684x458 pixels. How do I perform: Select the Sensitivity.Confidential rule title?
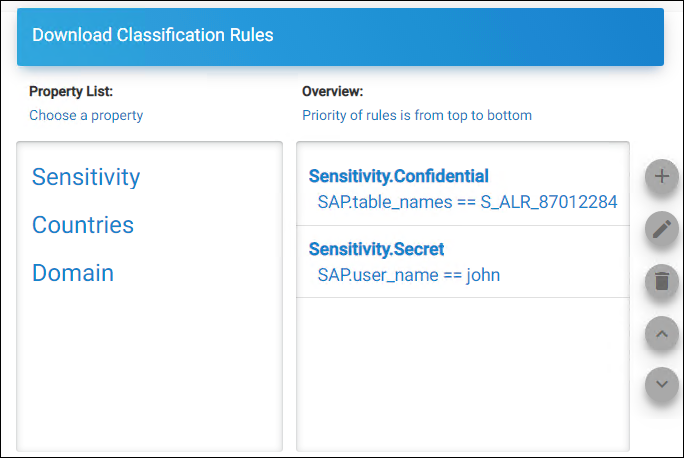click(x=398, y=176)
